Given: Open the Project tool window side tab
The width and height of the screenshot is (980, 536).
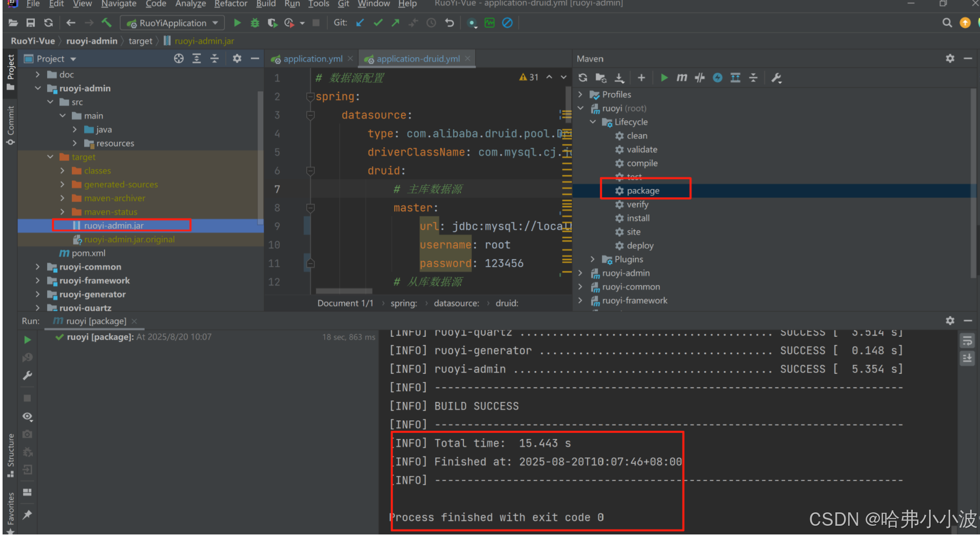Looking at the screenshot, I should tap(10, 72).
